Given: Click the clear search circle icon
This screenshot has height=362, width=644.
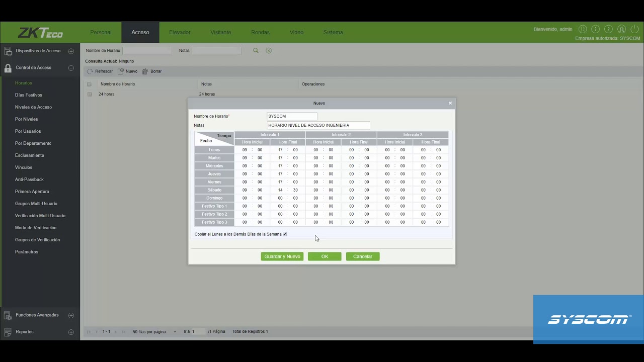Looking at the screenshot, I should tap(269, 51).
